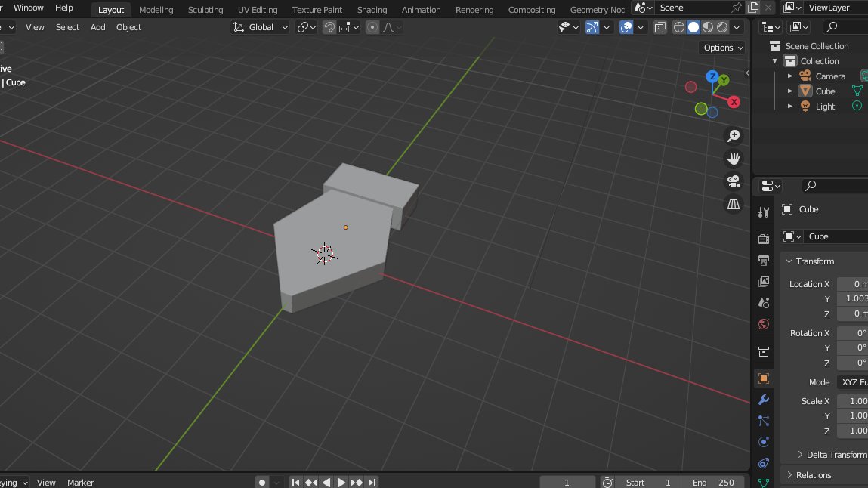The height and width of the screenshot is (488, 868).
Task: Expand the Light item in outliner
Action: [x=790, y=107]
